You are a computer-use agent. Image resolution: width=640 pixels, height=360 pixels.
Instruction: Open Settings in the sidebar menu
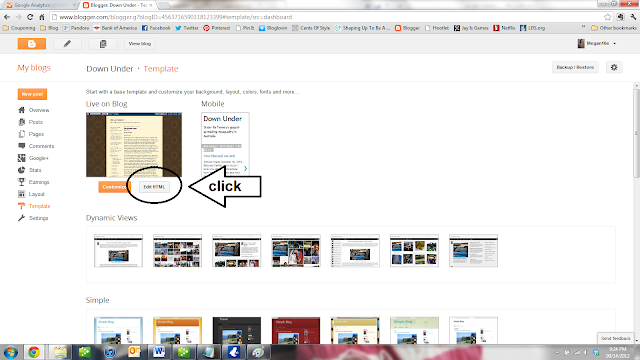[x=38, y=218]
